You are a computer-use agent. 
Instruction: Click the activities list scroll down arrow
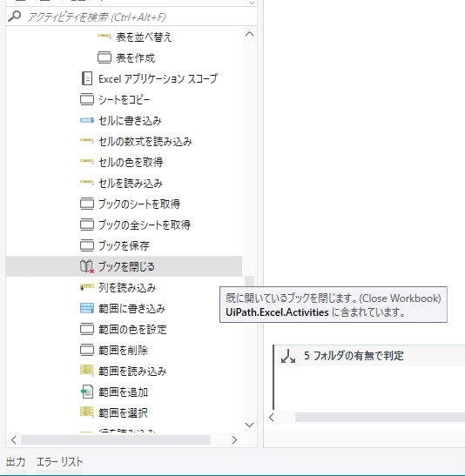tap(249, 425)
